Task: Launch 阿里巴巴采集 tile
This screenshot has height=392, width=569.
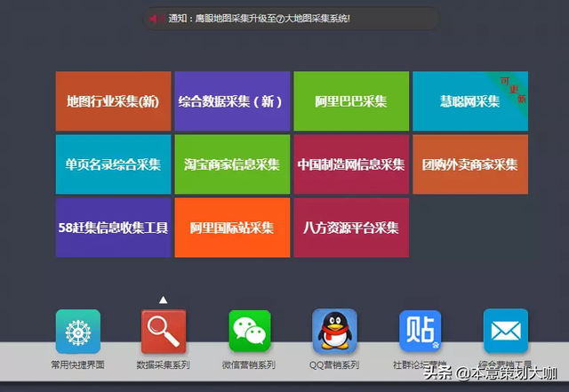Action: (x=351, y=101)
